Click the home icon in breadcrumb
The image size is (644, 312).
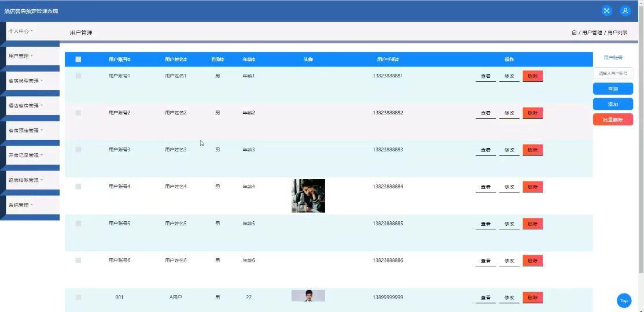(x=574, y=32)
